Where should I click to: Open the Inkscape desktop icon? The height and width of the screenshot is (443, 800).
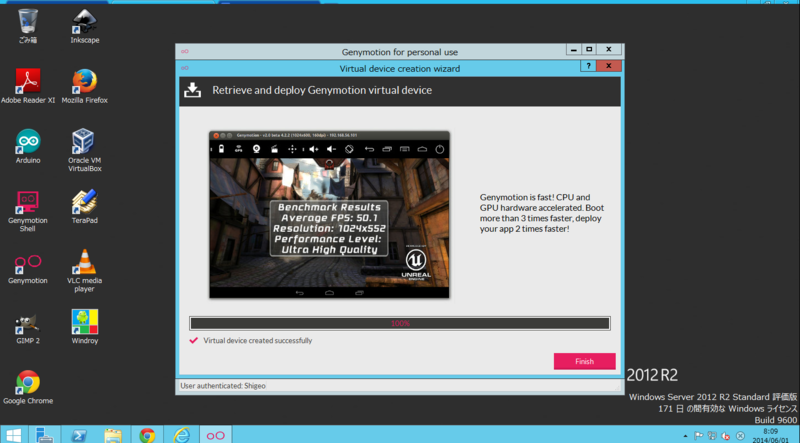click(x=85, y=27)
